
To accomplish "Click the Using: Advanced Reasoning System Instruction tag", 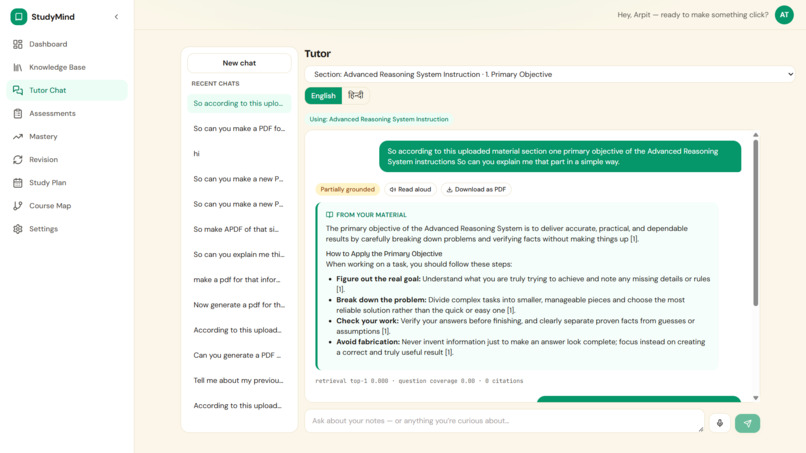I will [379, 119].
